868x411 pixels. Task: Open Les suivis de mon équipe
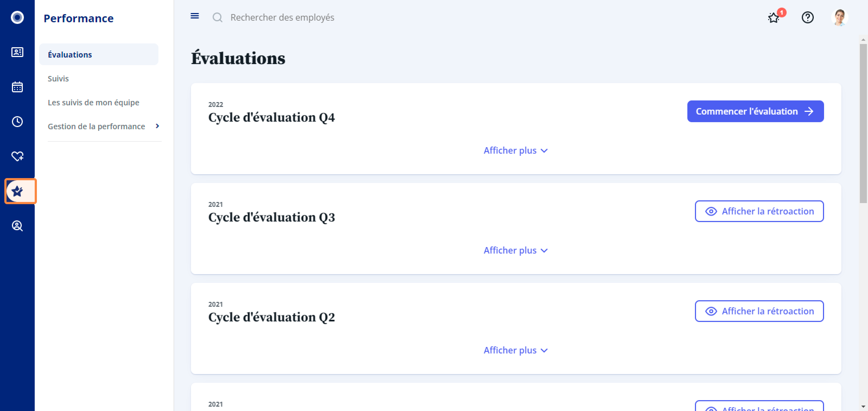93,102
